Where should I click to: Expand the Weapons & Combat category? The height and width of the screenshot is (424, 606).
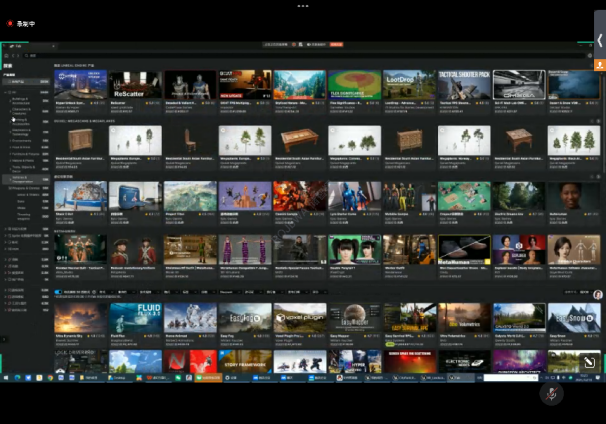coord(9,189)
